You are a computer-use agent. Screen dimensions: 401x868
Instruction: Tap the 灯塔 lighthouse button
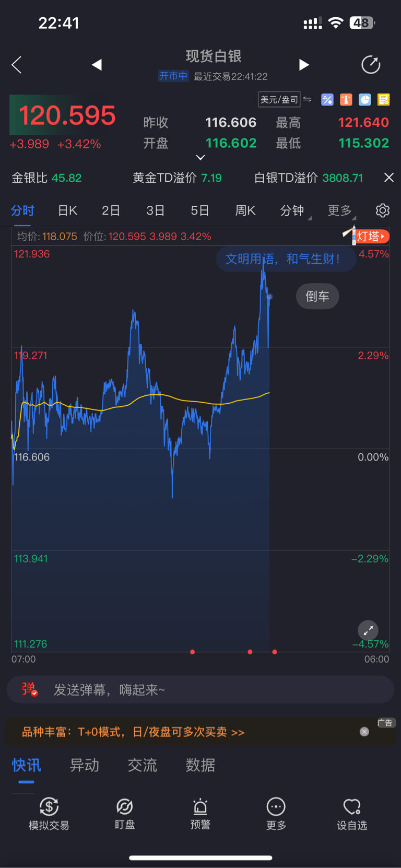click(x=367, y=236)
